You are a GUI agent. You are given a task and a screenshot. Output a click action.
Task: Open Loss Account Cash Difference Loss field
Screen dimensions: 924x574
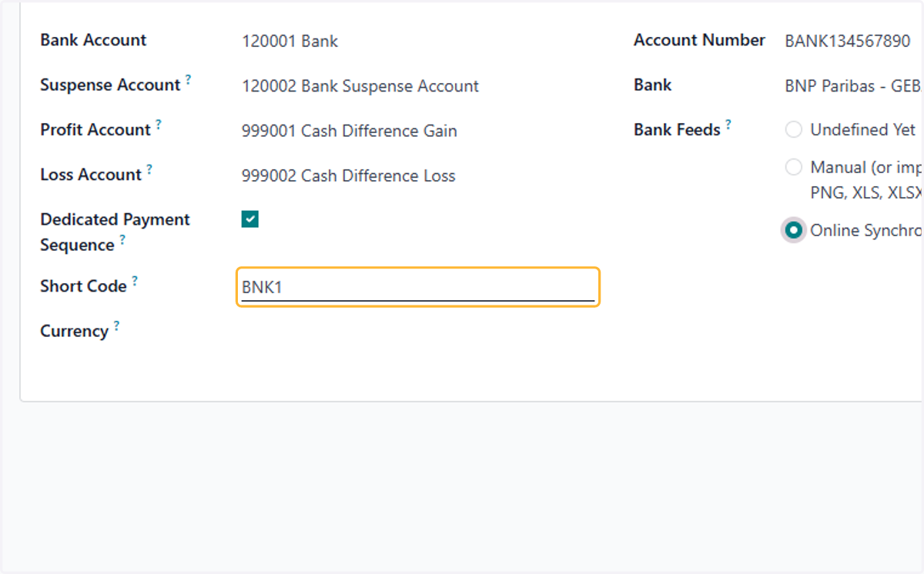pyautogui.click(x=418, y=175)
